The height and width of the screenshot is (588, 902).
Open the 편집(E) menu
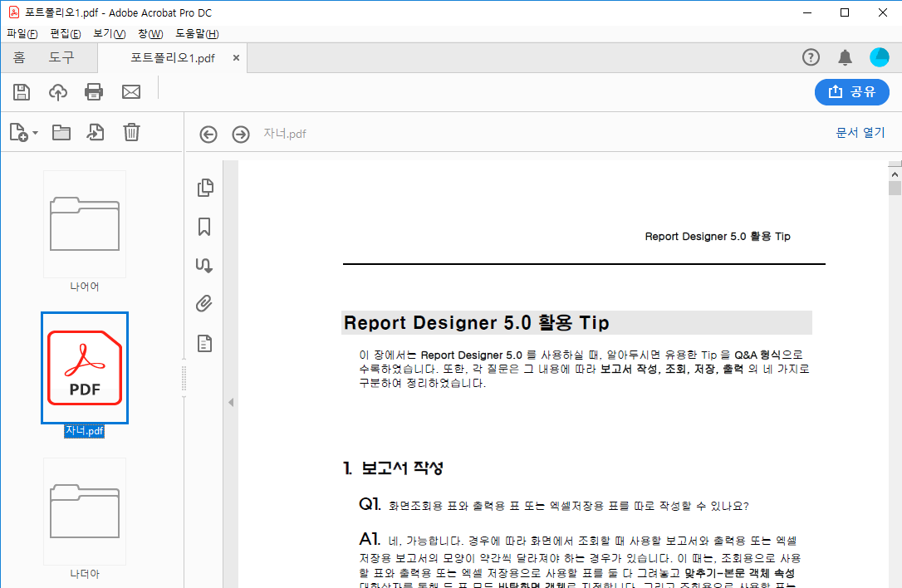click(66, 34)
